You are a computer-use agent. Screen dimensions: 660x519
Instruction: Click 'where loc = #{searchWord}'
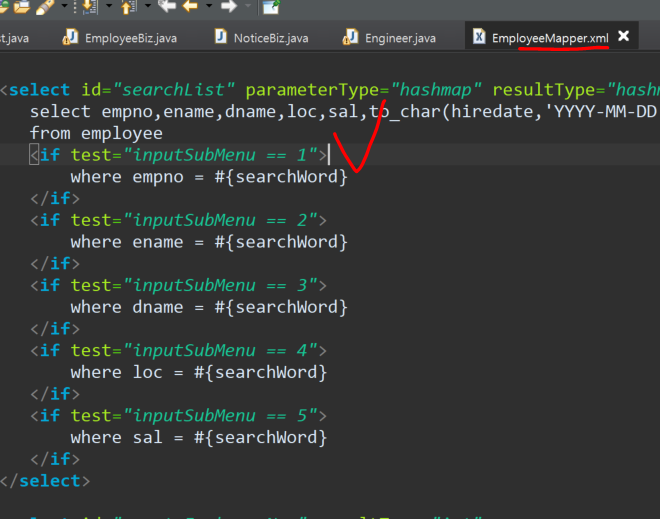pyautogui.click(x=199, y=372)
